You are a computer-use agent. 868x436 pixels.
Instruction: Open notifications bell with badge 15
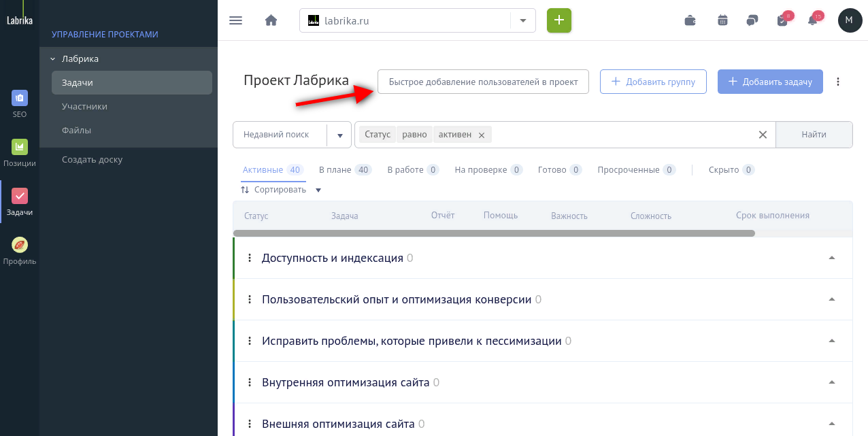click(x=814, y=20)
